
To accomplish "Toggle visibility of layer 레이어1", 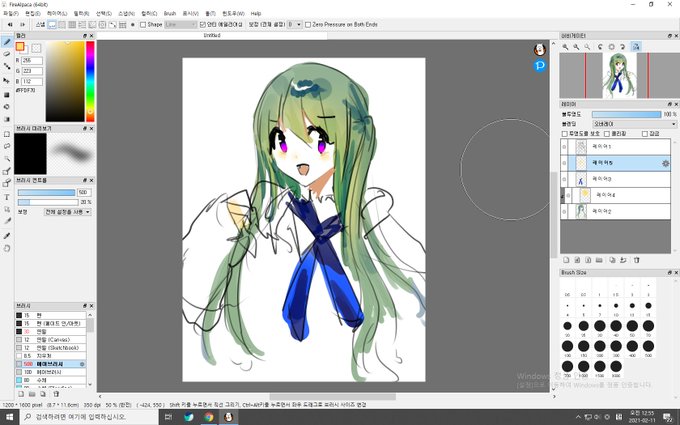I will click(x=564, y=147).
